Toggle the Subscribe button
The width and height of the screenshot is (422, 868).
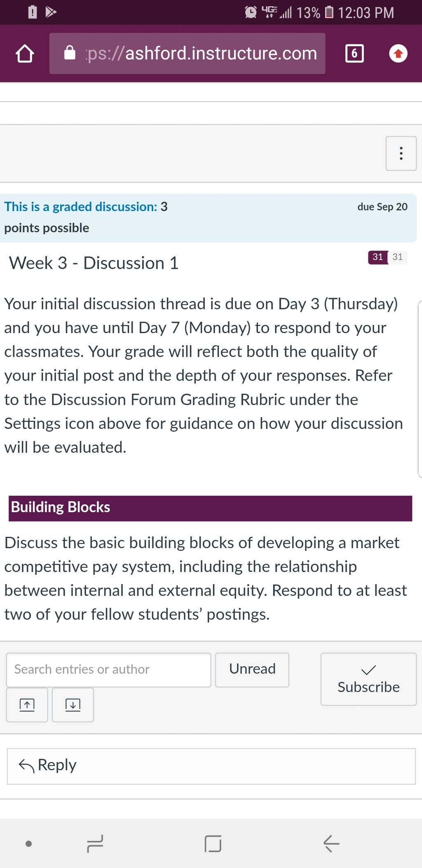click(368, 679)
